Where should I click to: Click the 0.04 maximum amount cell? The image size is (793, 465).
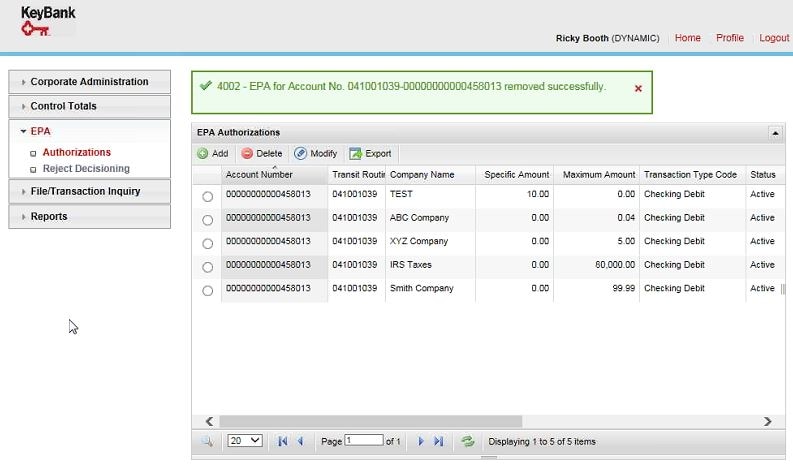coord(597,218)
